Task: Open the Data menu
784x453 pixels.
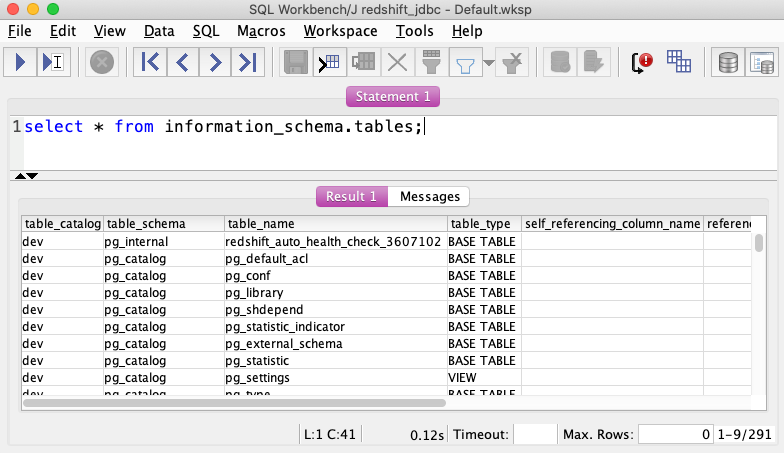Action: 159,31
